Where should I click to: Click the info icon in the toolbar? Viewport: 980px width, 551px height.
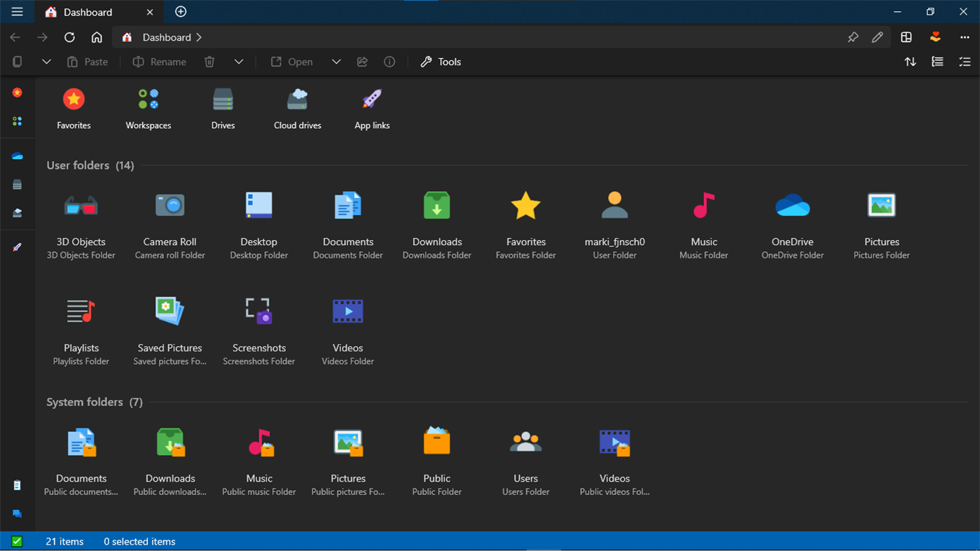[x=389, y=62]
